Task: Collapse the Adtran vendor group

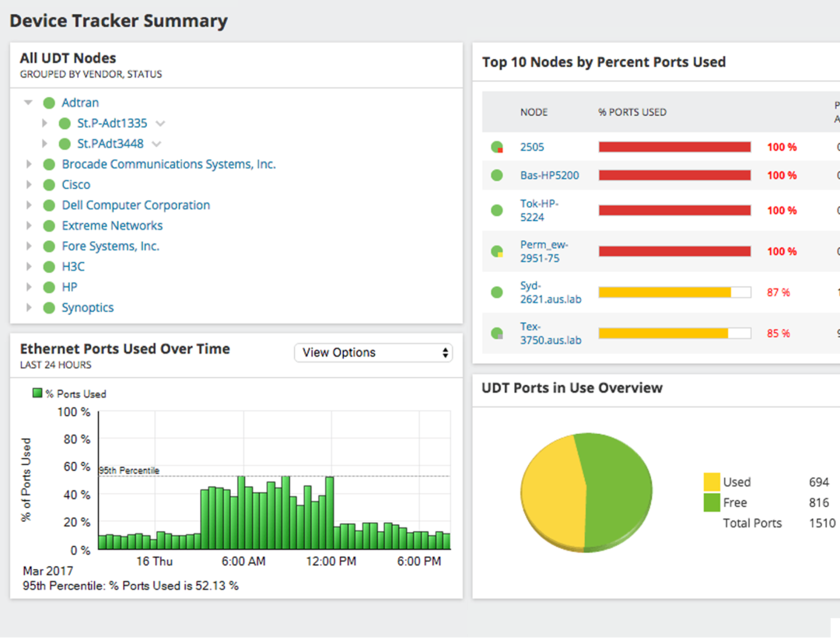Action: 29,103
